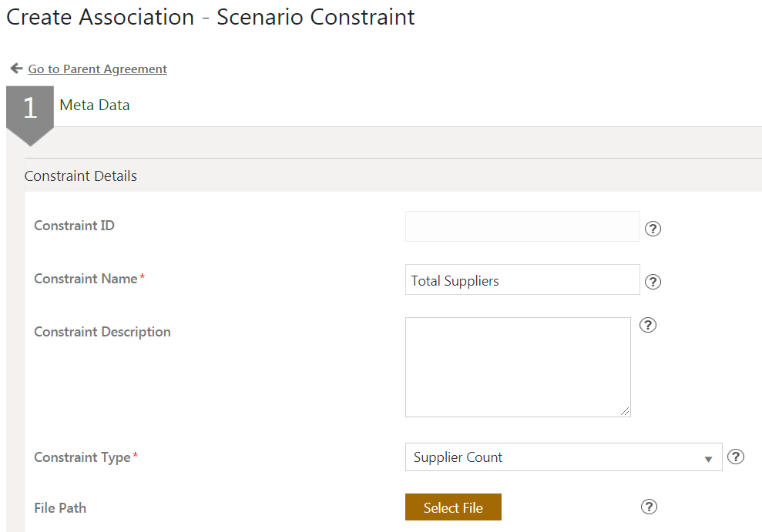Viewport: 762px width, 532px height.
Task: Focus the Constraint ID input field
Action: [522, 226]
